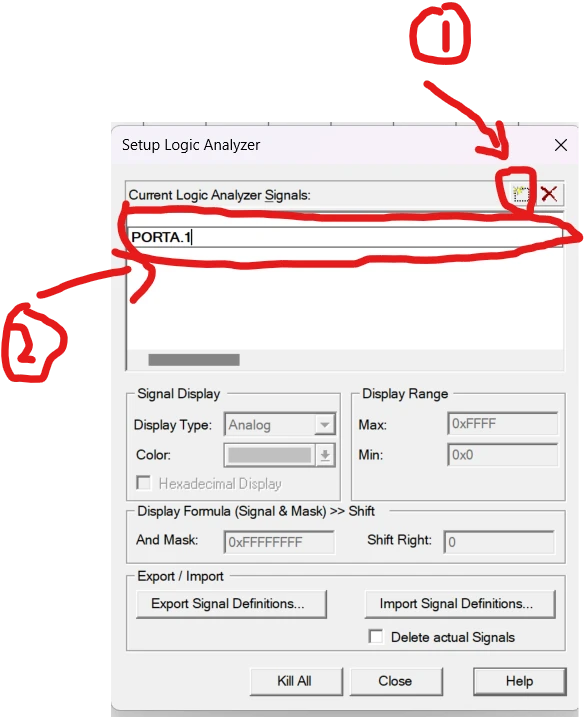Open the Help button
Screen dimensions: 584x717
pos(520,681)
